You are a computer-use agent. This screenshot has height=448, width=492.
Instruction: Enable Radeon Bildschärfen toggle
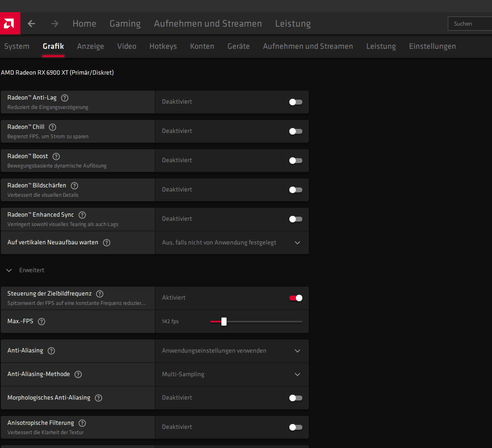coord(296,190)
